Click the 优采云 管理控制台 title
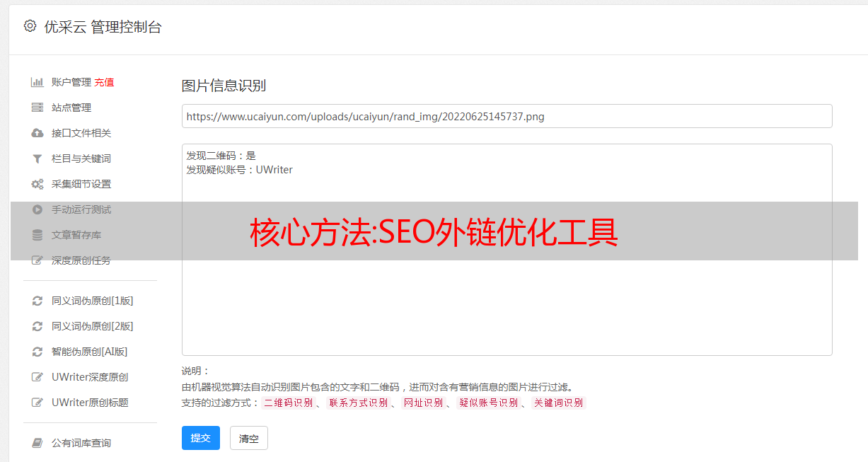 pos(103,27)
